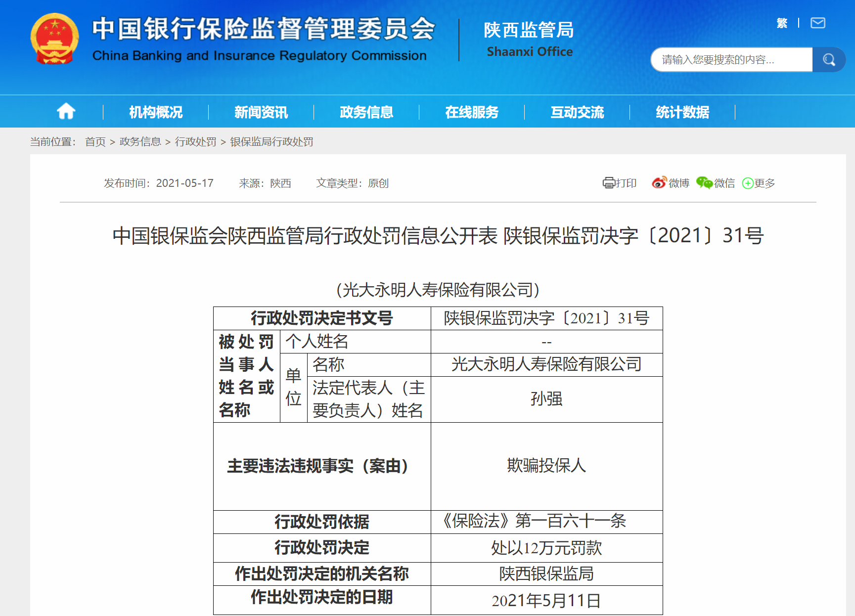Image resolution: width=855 pixels, height=616 pixels.
Task: Open the 在线服务 menu
Action: click(x=472, y=112)
